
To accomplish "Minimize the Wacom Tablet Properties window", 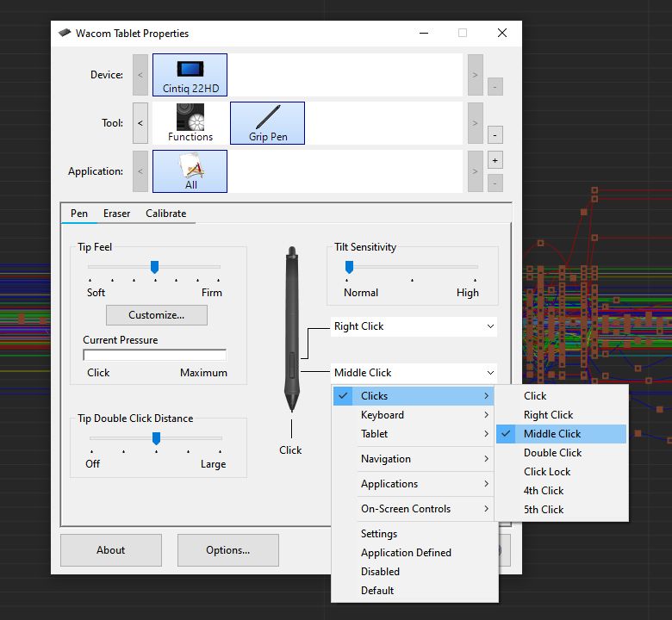I will (424, 33).
